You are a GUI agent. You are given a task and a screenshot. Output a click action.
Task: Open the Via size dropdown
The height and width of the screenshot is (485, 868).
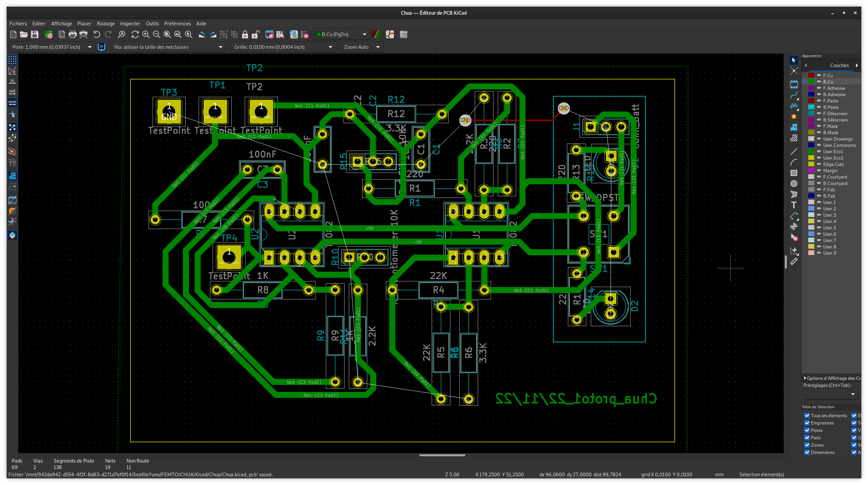click(168, 47)
